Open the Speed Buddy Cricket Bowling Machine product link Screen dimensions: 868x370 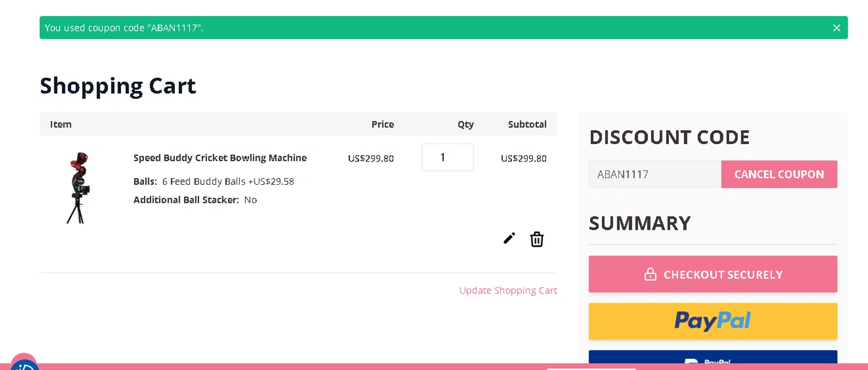[220, 158]
